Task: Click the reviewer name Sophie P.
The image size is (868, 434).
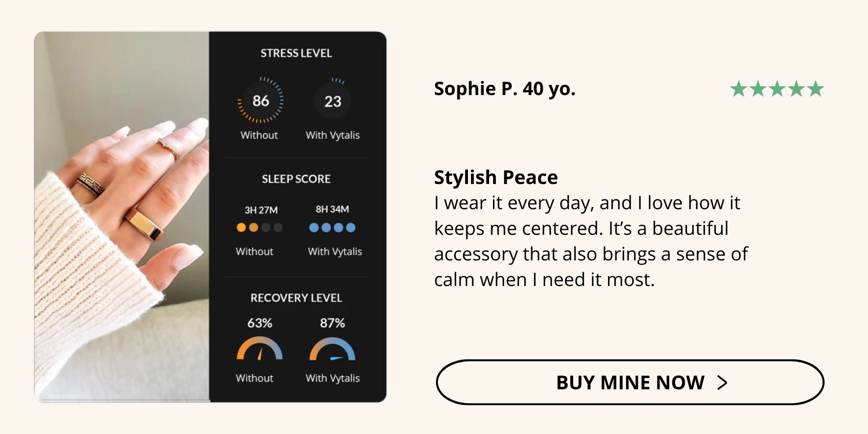Action: pyautogui.click(x=476, y=89)
